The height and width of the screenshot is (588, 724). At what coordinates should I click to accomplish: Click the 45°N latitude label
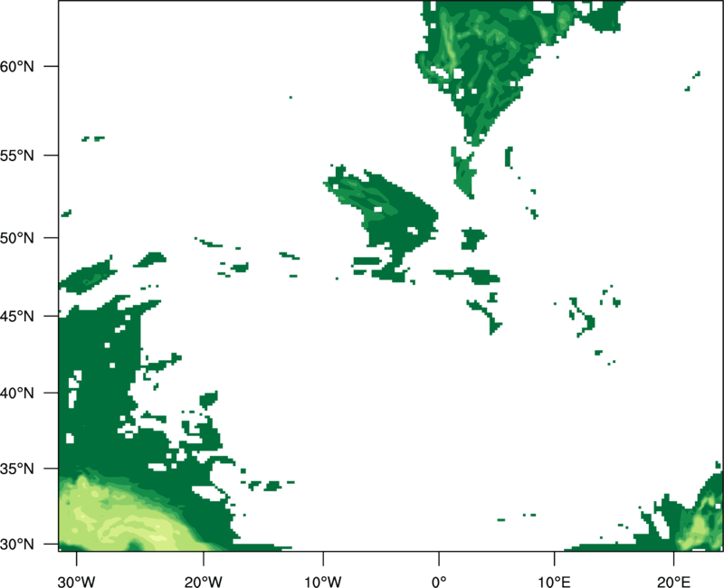click(17, 317)
